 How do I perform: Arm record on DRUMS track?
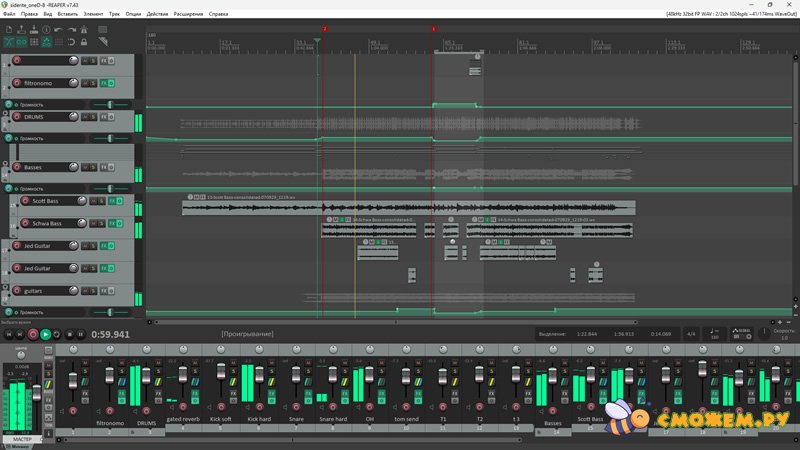point(16,117)
